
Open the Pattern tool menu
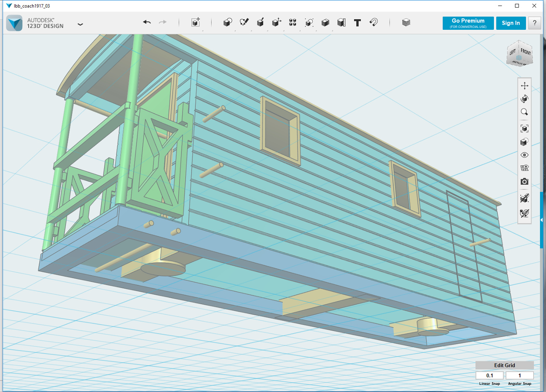coord(293,23)
